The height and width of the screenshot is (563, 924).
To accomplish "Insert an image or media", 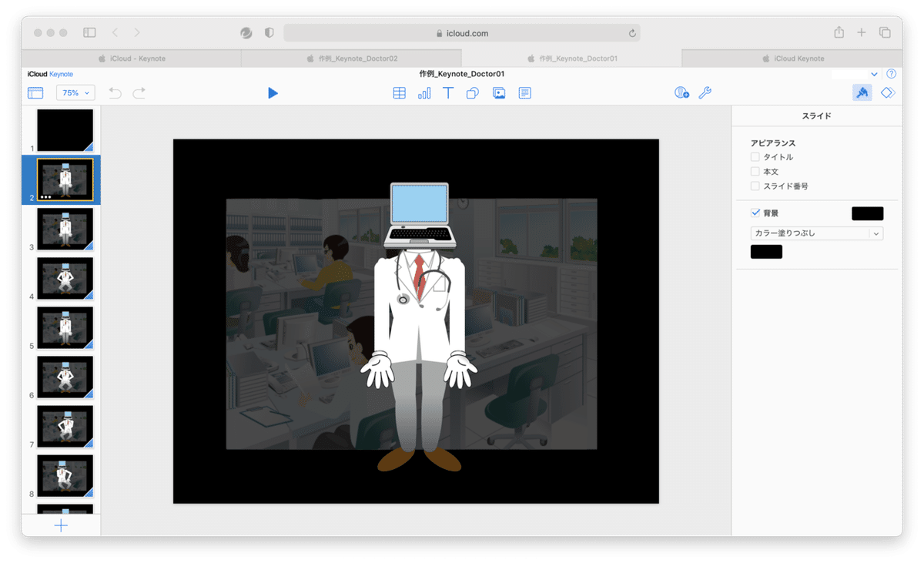I will [x=499, y=92].
